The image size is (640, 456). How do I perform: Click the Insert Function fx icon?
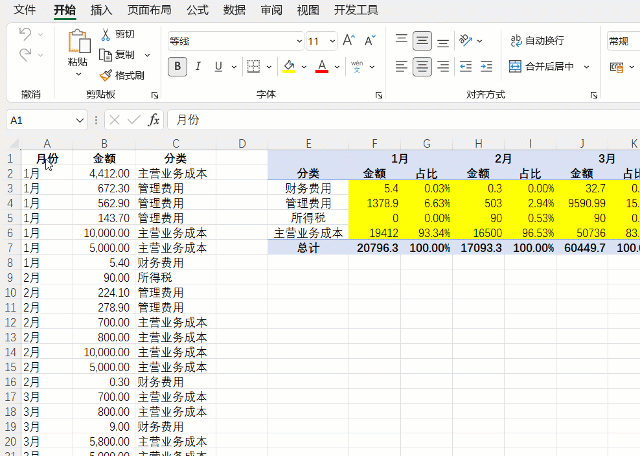(x=154, y=120)
